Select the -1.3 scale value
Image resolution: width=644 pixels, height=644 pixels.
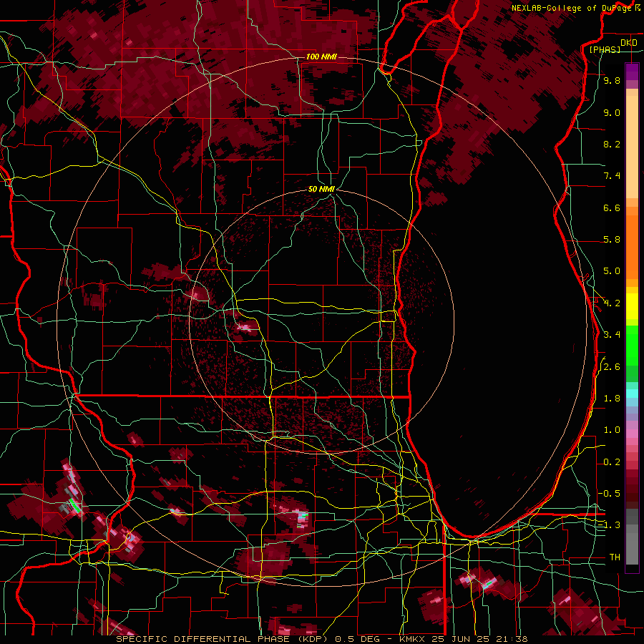coord(609,526)
